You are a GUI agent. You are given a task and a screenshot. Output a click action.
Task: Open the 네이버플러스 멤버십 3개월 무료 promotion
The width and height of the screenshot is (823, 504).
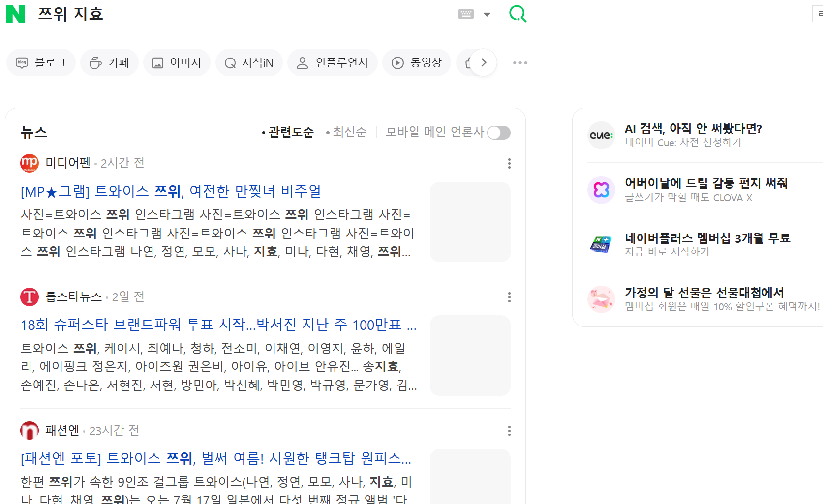[707, 238]
